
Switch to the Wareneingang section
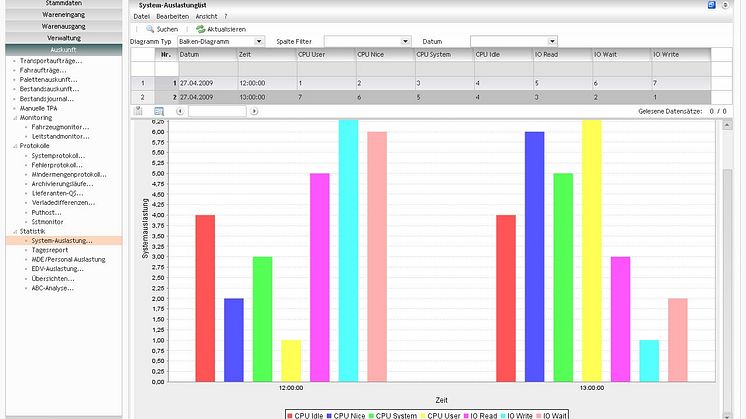[64, 15]
